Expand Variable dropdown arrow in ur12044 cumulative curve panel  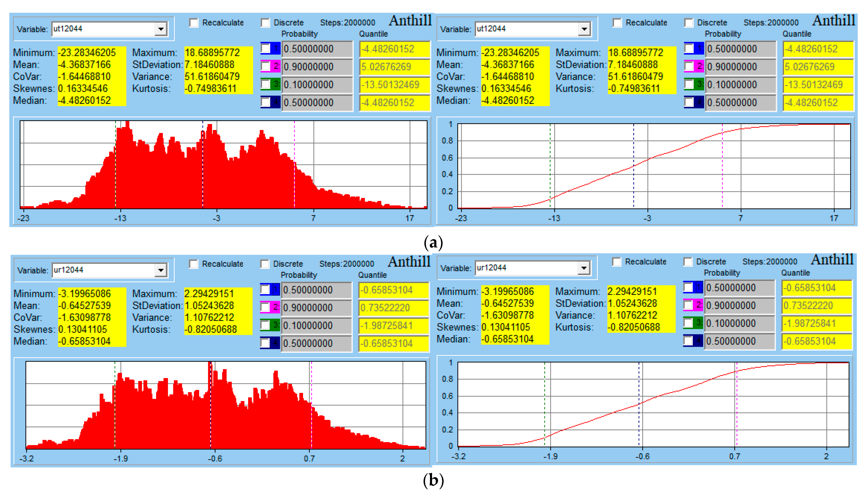584,268
